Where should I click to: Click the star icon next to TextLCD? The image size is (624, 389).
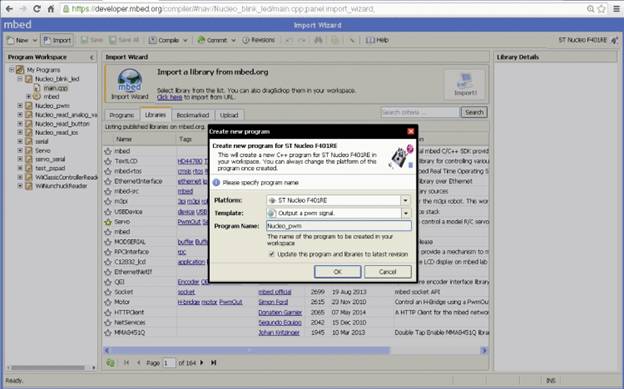click(x=108, y=161)
